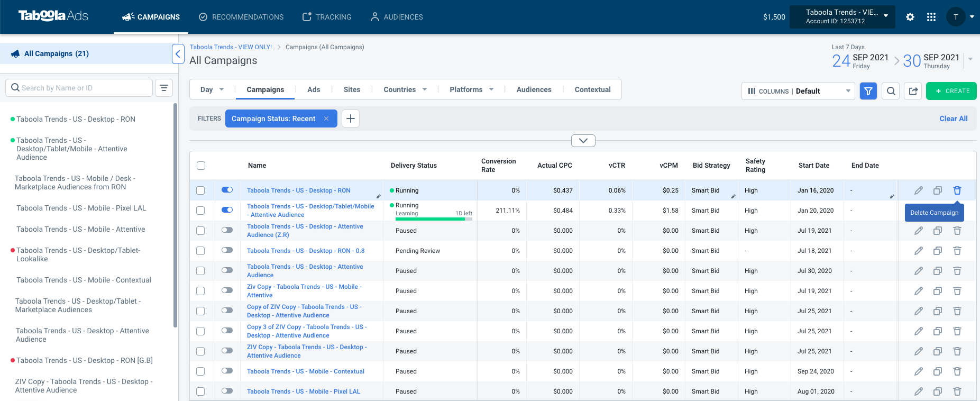This screenshot has height=401, width=980.
Task: Expand the chart panel chevron
Action: [x=583, y=141]
